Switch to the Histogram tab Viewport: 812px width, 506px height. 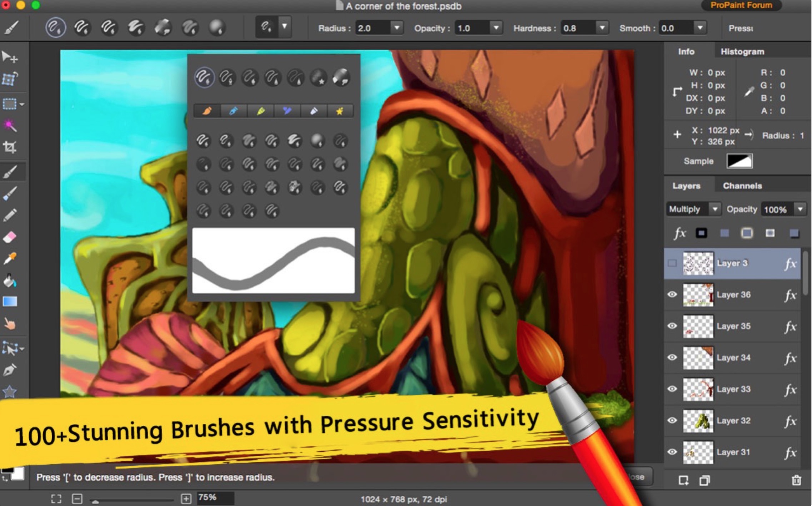click(742, 52)
